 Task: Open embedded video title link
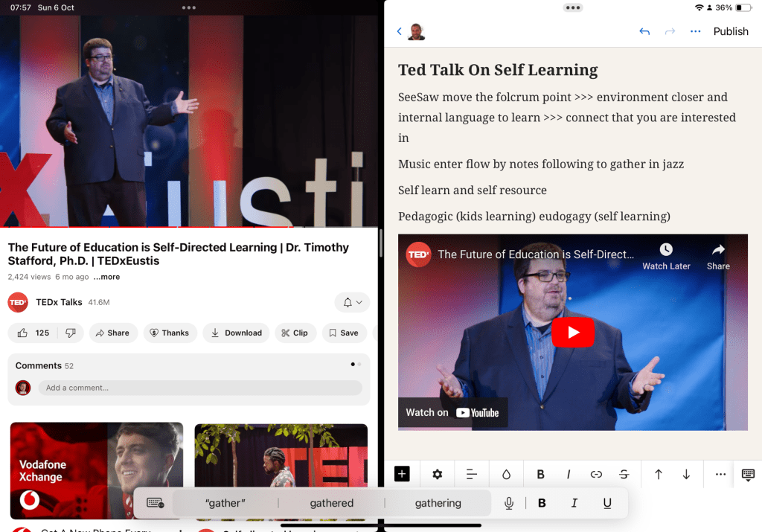(x=536, y=254)
